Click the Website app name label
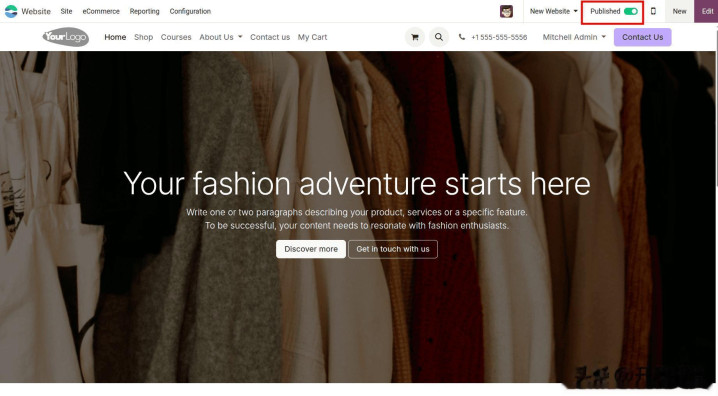This screenshot has width=718, height=396. (36, 11)
